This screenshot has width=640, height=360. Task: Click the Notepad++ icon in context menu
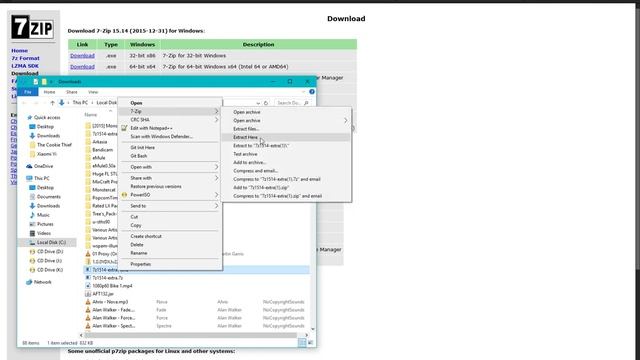coord(124,128)
